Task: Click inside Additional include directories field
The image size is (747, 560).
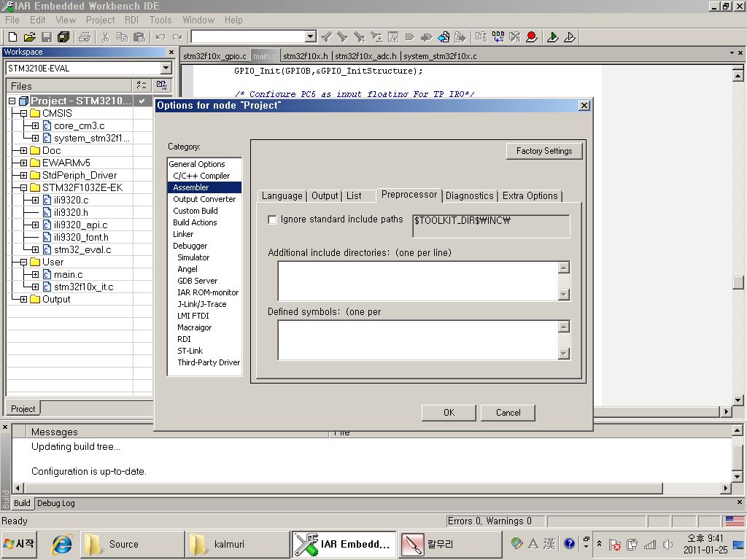Action: coord(418,281)
